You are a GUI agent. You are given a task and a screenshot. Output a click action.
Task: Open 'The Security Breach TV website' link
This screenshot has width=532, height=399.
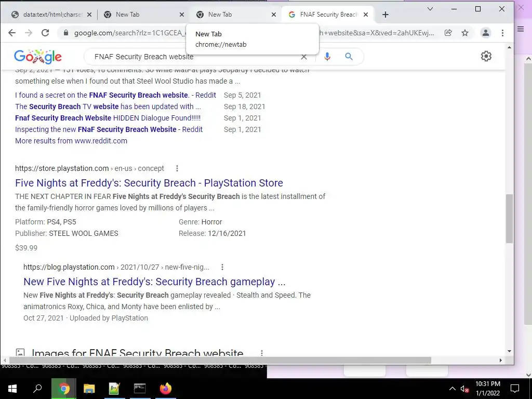tap(108, 107)
